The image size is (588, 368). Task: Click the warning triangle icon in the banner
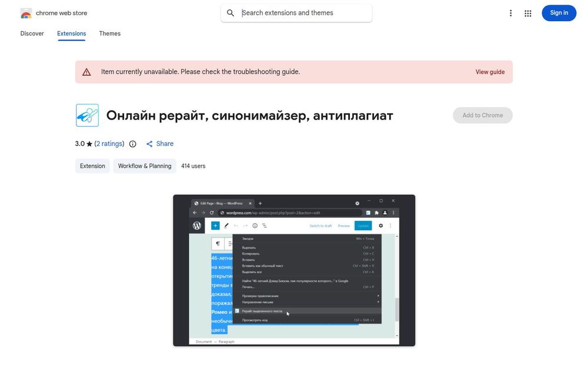(86, 72)
